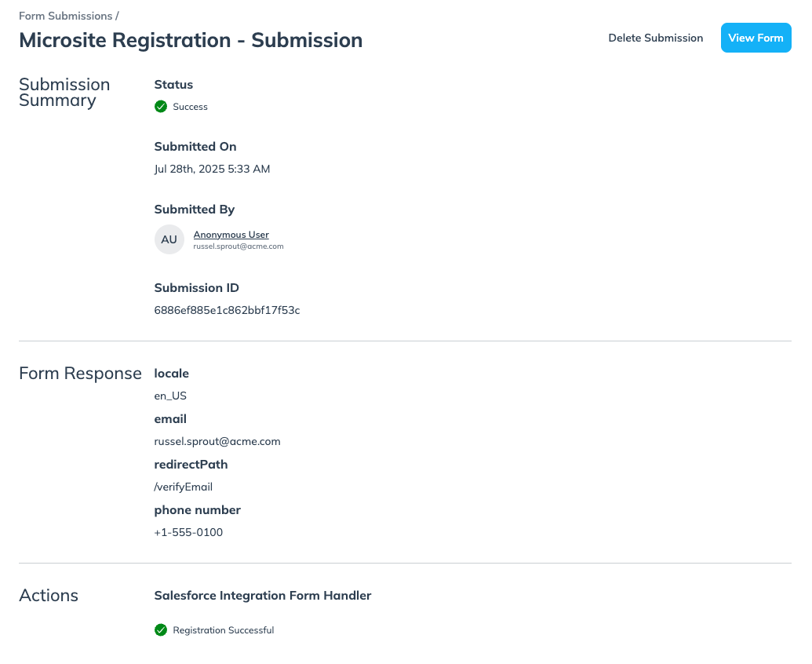The height and width of the screenshot is (664, 812).
Task: Click the Microsite Registration - Submission title
Action: (x=191, y=40)
